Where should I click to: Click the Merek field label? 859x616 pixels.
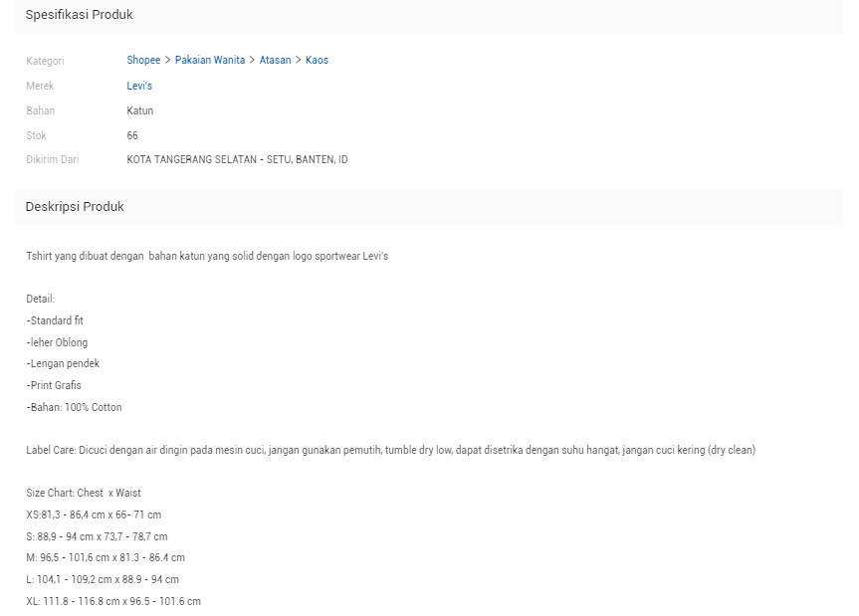40,87
